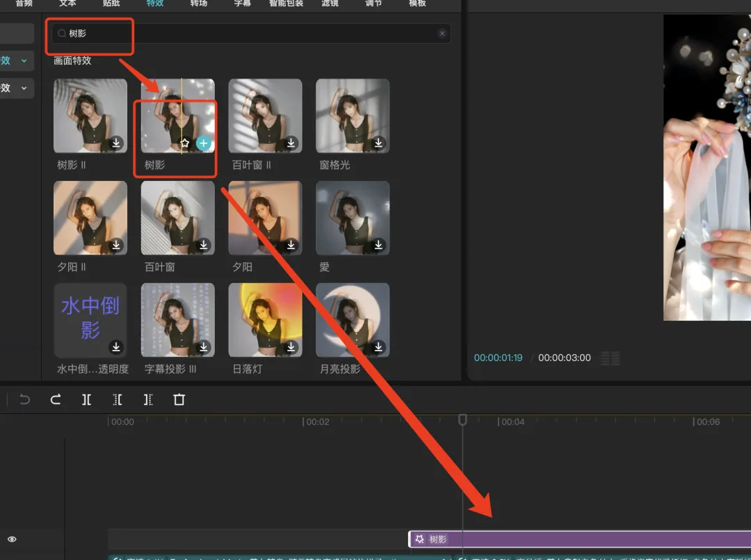Click the trim left of playhead icon

coord(118,399)
